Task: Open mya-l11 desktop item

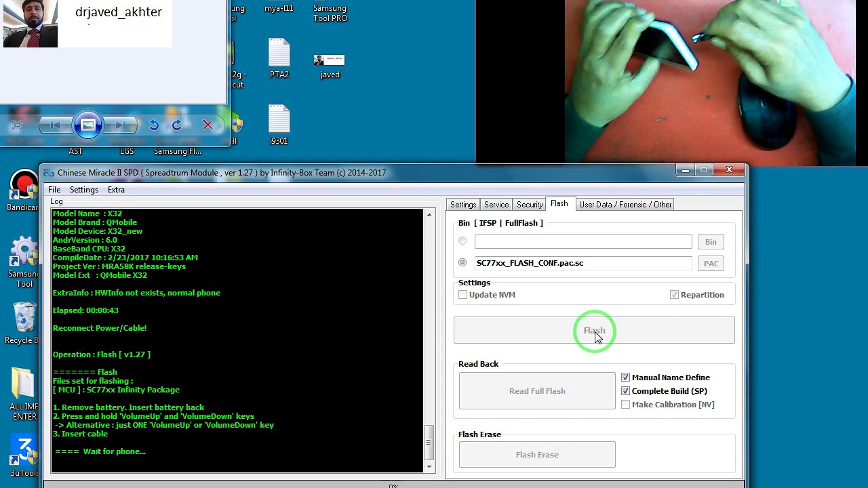Action: click(279, 8)
